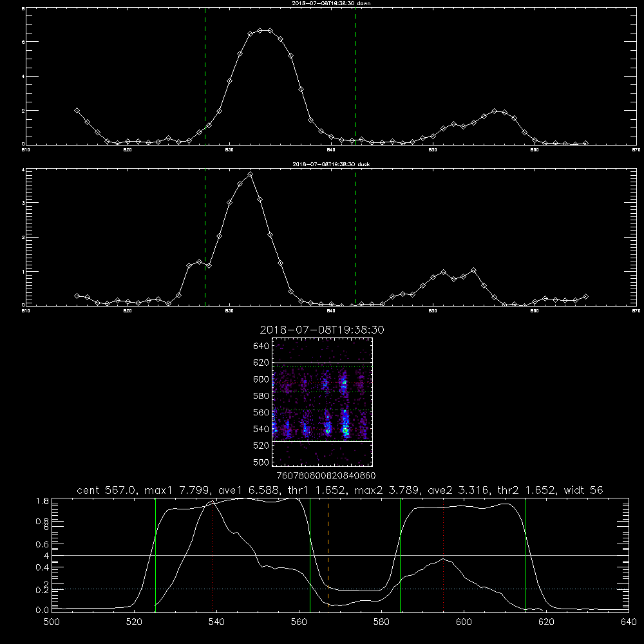This screenshot has width=644, height=644.
Task: Click the right green dashed line in dawn plot
Action: tap(355, 76)
